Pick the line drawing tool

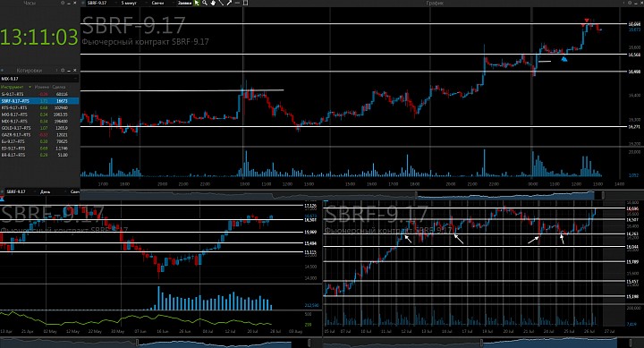[221, 3]
